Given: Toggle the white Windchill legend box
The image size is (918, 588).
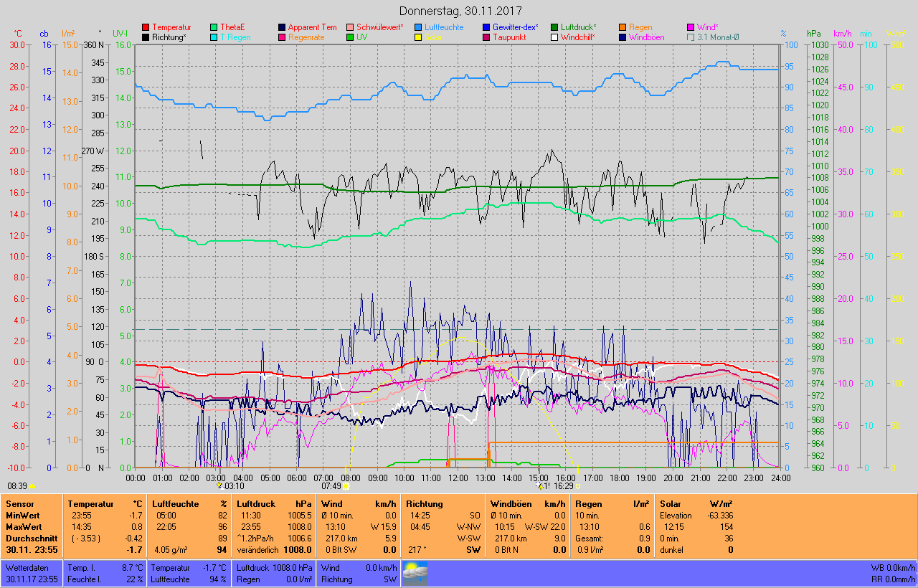Looking at the screenshot, I should (554, 37).
